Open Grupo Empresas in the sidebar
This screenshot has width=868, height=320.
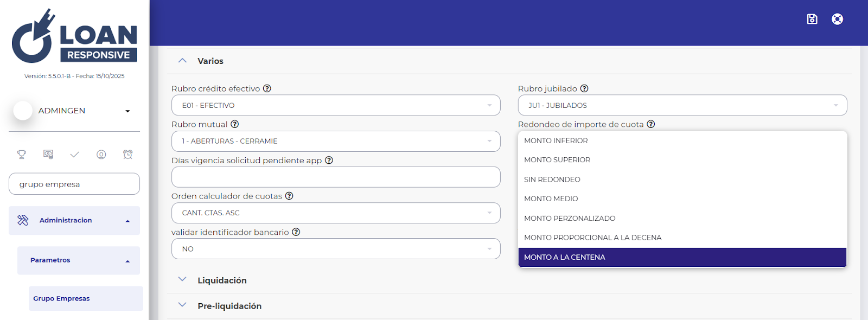[x=61, y=298]
